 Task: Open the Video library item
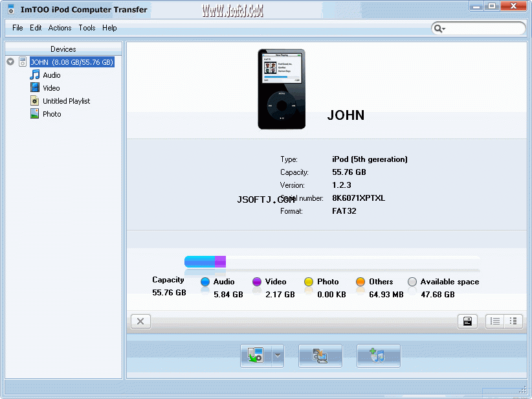pos(51,88)
